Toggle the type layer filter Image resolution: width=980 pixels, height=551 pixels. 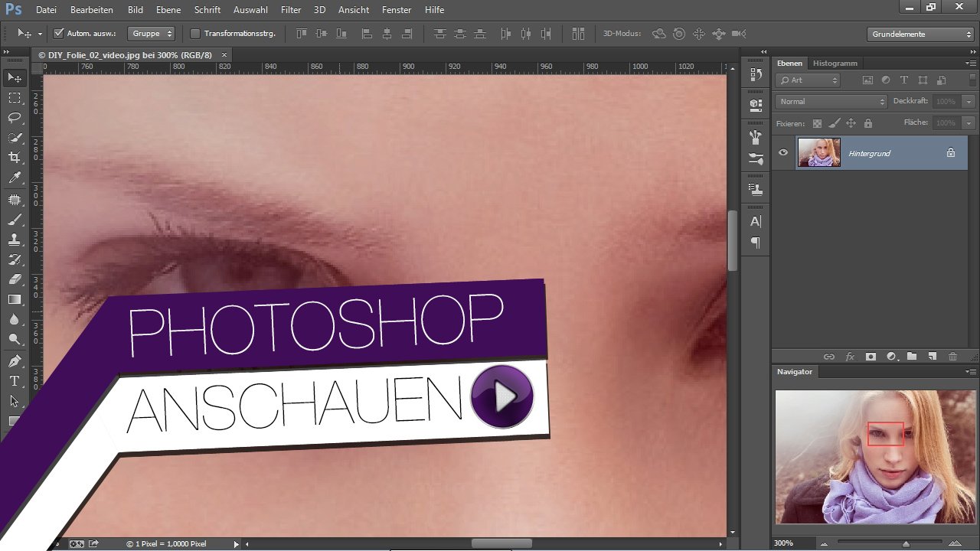point(904,80)
